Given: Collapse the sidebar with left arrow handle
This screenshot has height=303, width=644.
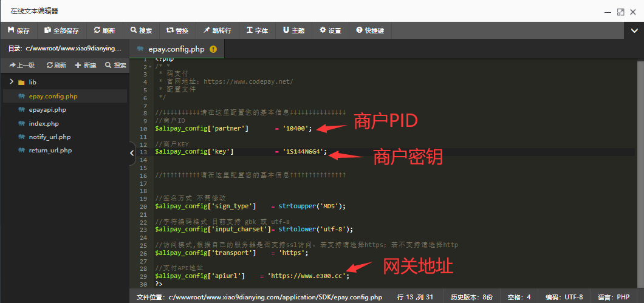Looking at the screenshot, I should [132, 154].
